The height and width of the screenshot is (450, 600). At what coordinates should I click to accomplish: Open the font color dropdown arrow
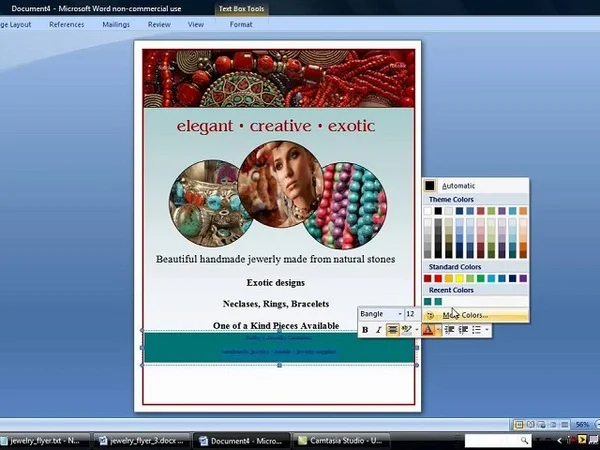(x=439, y=330)
